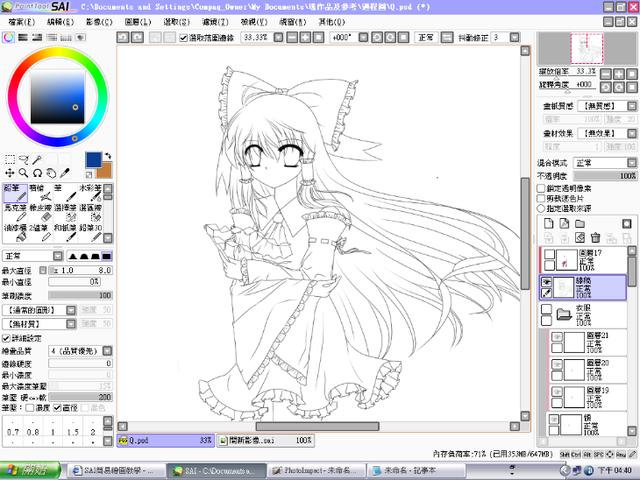Create a new layer
The image size is (640, 480).
(549, 223)
